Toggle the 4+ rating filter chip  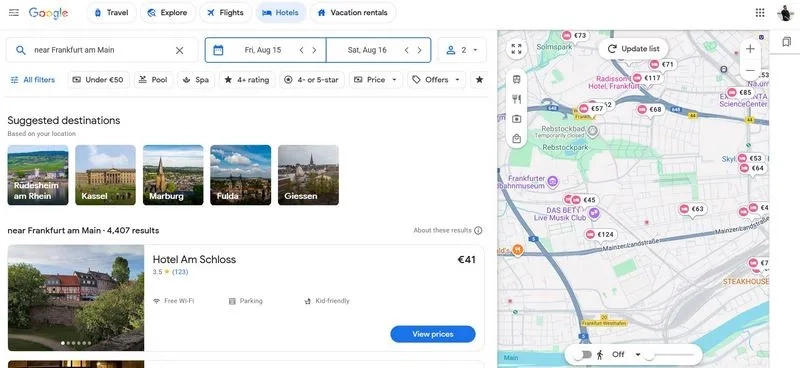coord(247,80)
